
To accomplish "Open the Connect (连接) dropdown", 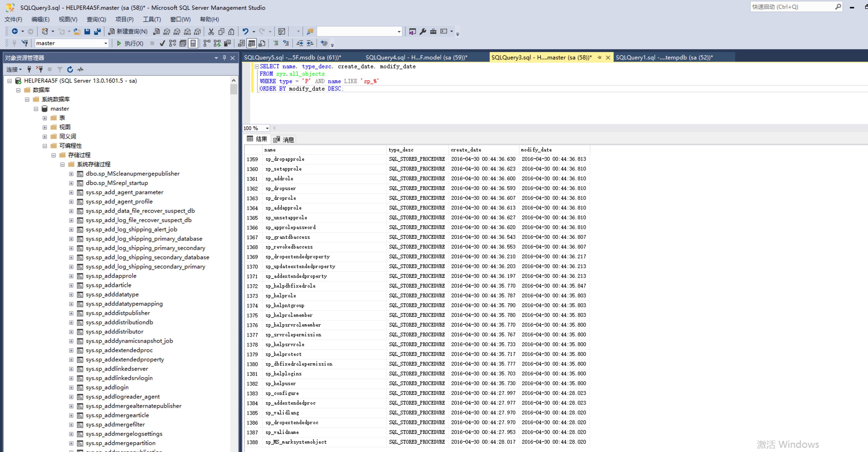I will 14,69.
